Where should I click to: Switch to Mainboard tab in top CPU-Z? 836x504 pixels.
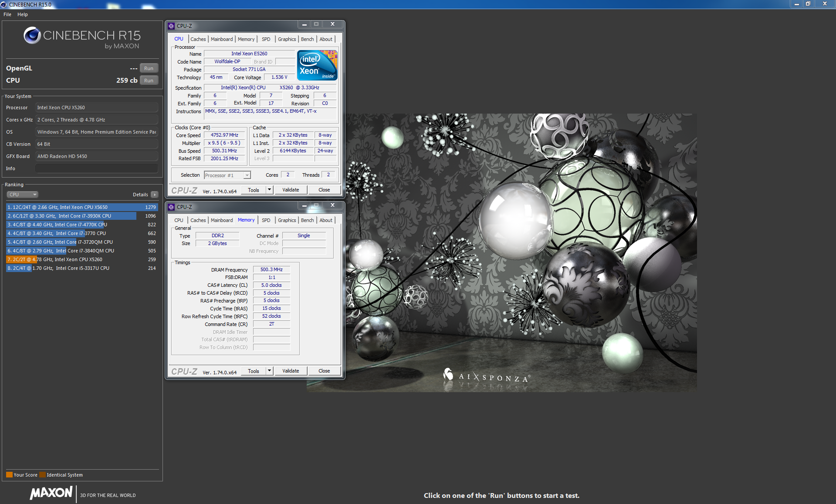pos(222,39)
